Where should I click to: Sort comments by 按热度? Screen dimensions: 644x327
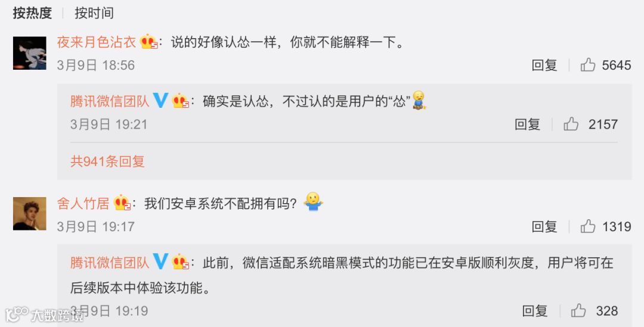pos(32,13)
